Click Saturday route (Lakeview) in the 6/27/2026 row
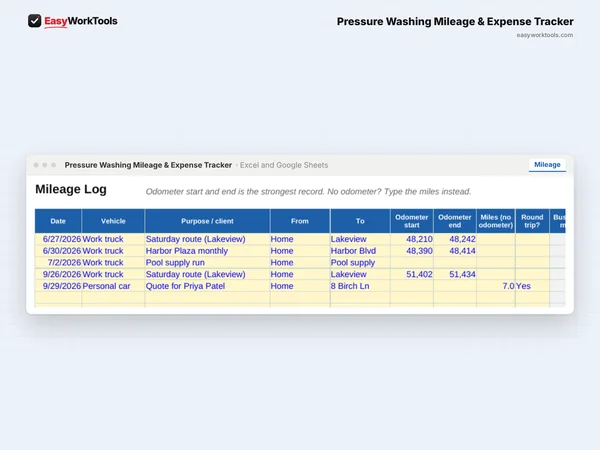Image resolution: width=600 pixels, height=450 pixels. pyautogui.click(x=207, y=239)
